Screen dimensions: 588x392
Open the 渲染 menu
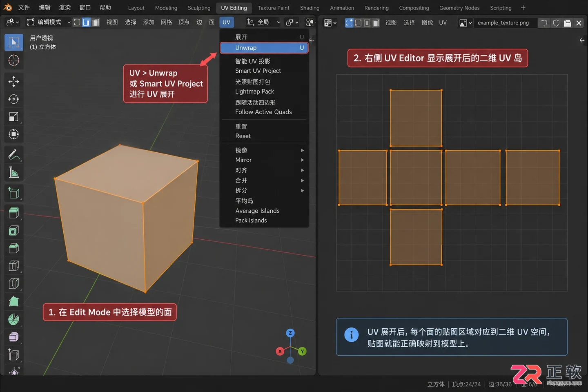click(x=65, y=7)
